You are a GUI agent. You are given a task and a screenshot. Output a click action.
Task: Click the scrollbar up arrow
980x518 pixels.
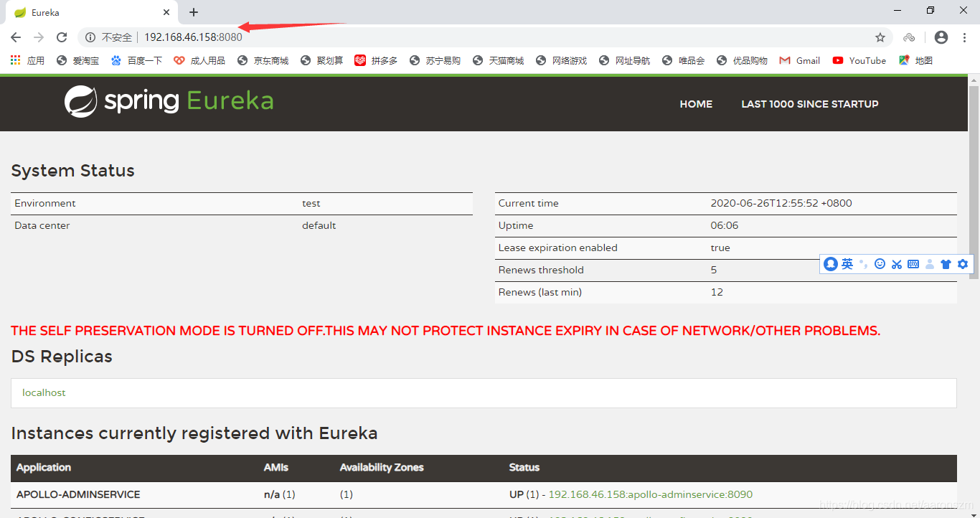pyautogui.click(x=974, y=80)
